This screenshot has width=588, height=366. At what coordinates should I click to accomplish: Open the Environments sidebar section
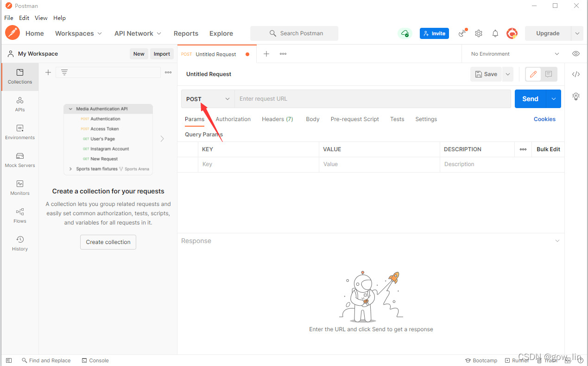20,132
